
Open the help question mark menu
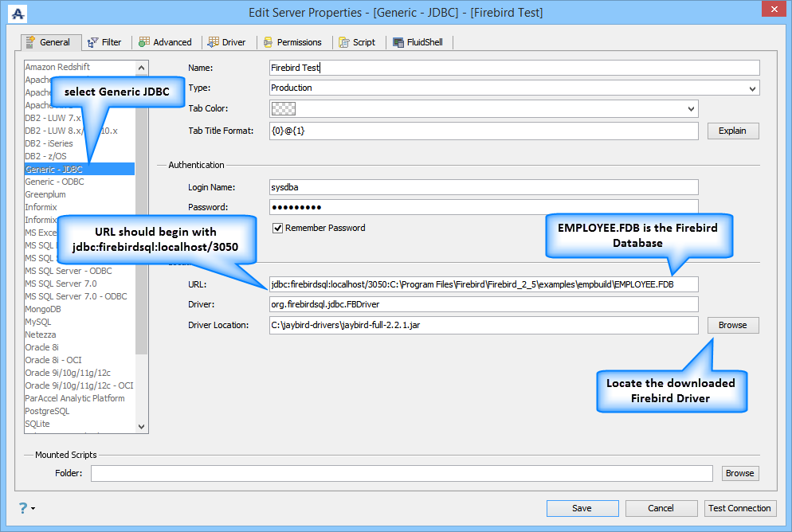23,508
